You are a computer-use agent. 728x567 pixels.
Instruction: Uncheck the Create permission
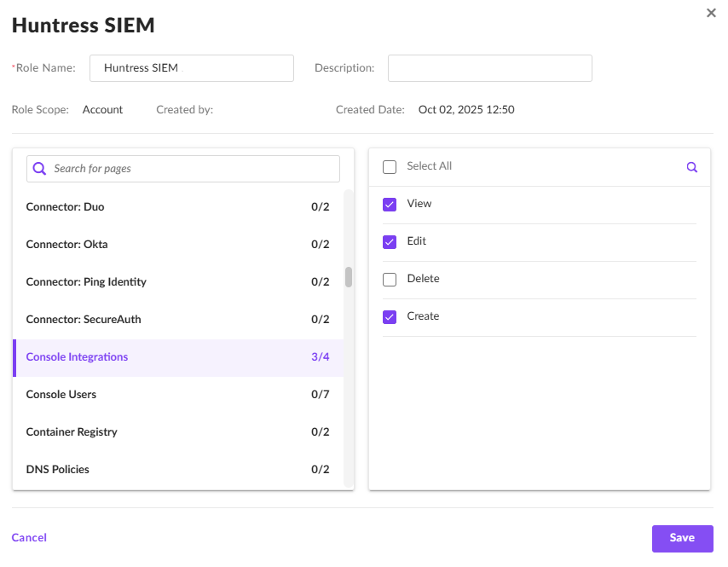click(x=390, y=316)
